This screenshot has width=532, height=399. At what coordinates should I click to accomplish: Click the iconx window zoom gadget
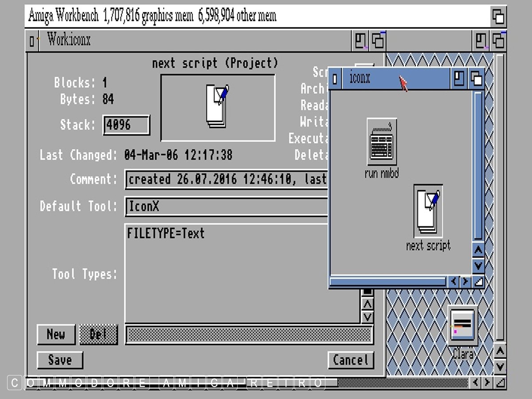(458, 79)
